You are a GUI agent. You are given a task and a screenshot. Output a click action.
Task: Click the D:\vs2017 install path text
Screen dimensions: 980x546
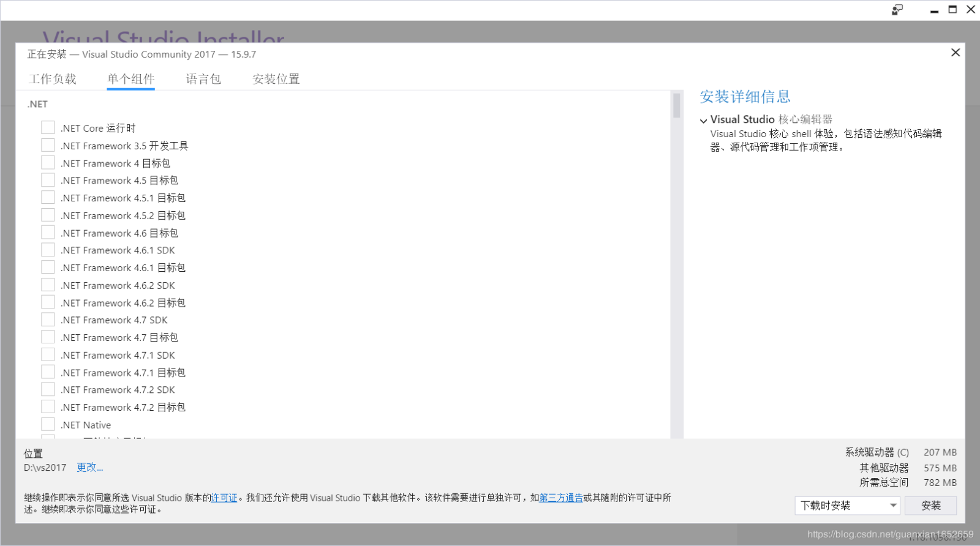[x=45, y=468]
